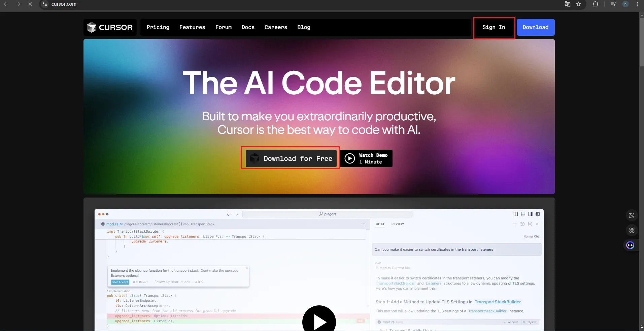Click the Cursor logo in navbar
644x331 pixels.
point(110,27)
